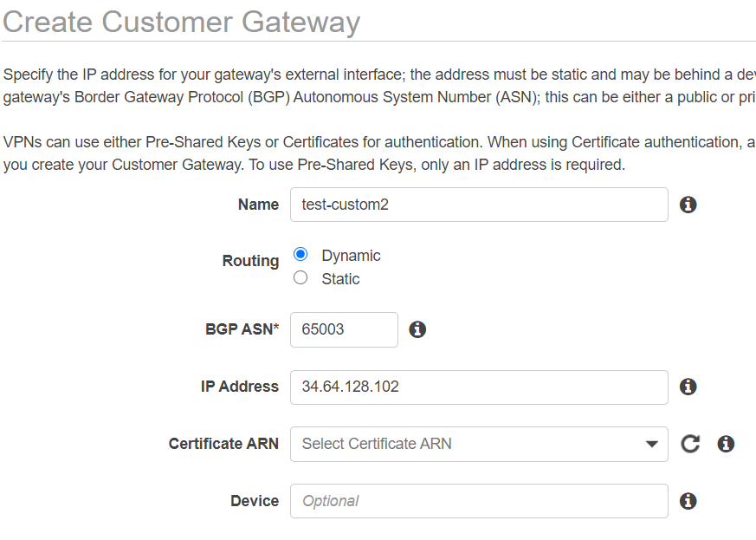Open info tooltip beside the Name field
This screenshot has width=756, height=540.
click(x=688, y=205)
